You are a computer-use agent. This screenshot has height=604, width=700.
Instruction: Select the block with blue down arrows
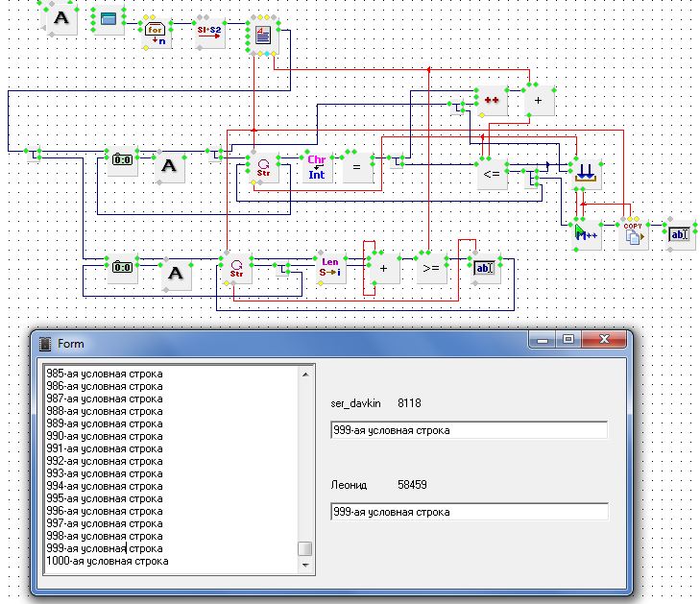pos(585,172)
